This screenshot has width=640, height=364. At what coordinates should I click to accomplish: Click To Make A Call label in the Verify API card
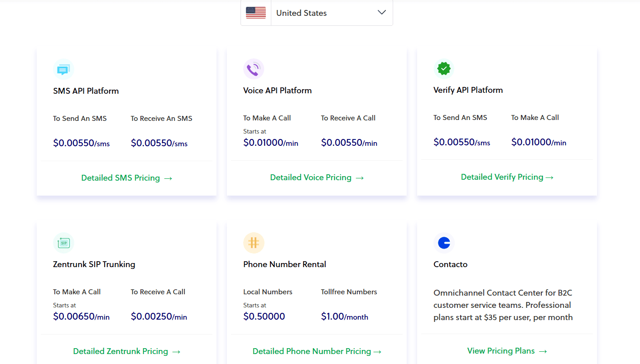click(535, 118)
